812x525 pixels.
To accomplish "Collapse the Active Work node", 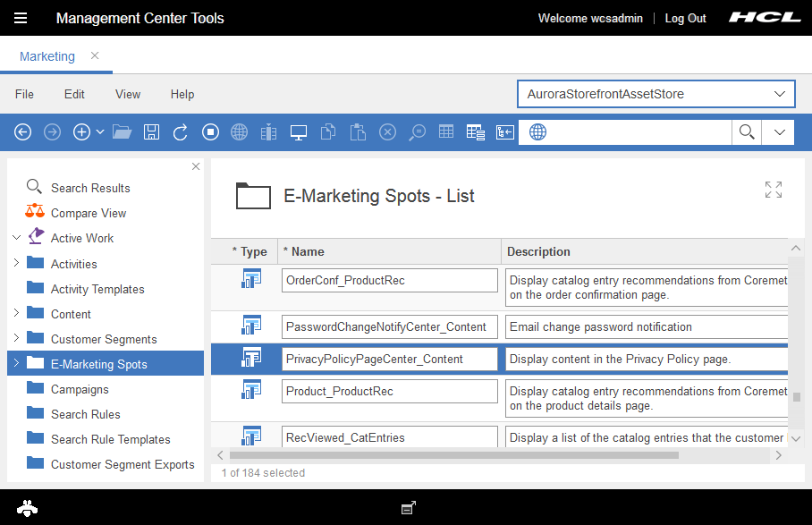I will point(16,238).
